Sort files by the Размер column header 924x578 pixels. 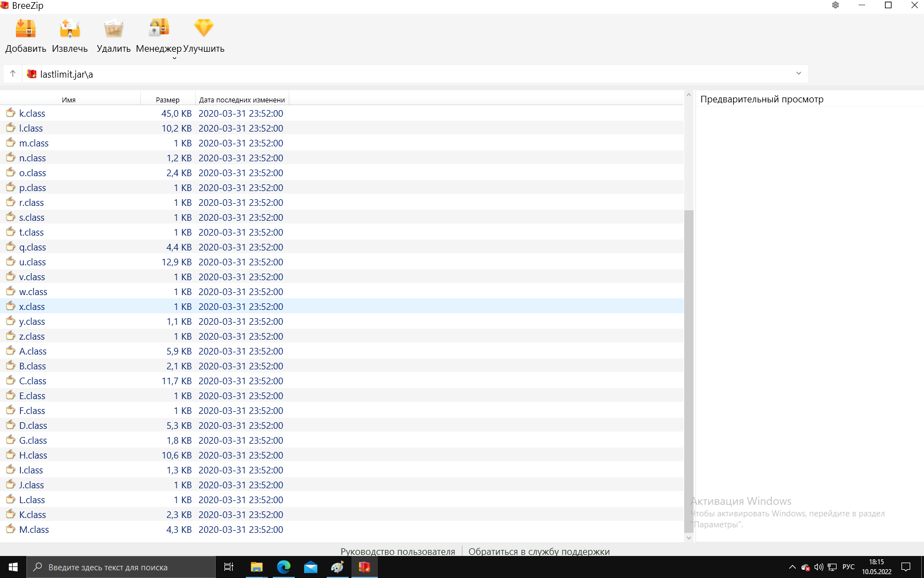[x=168, y=100]
